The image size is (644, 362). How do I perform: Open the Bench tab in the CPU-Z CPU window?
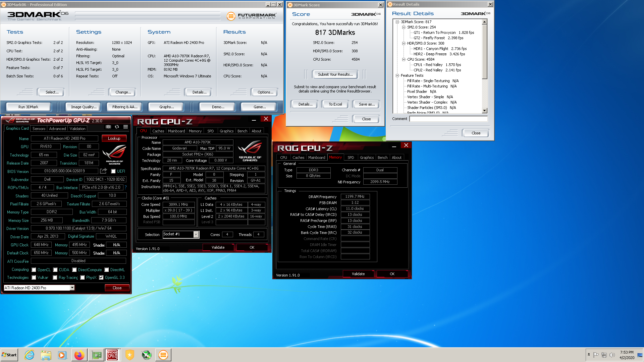click(243, 131)
